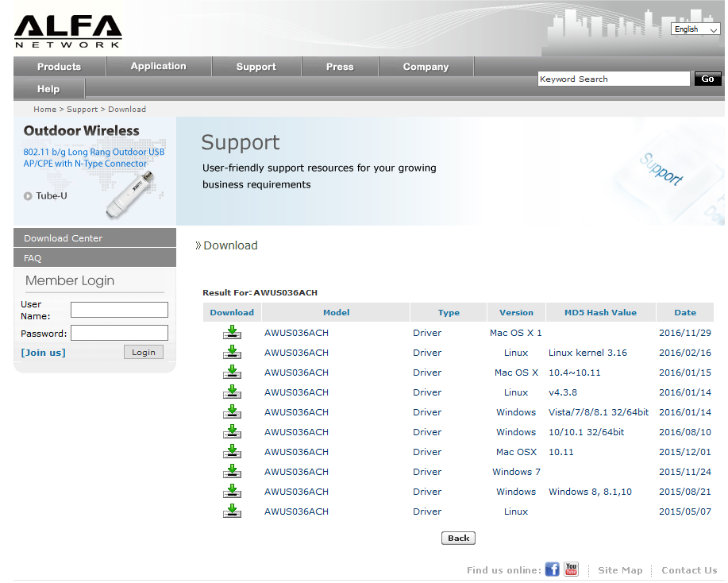Screen dimensions: 728x583
Task: Click the Type column header
Action: coord(449,313)
